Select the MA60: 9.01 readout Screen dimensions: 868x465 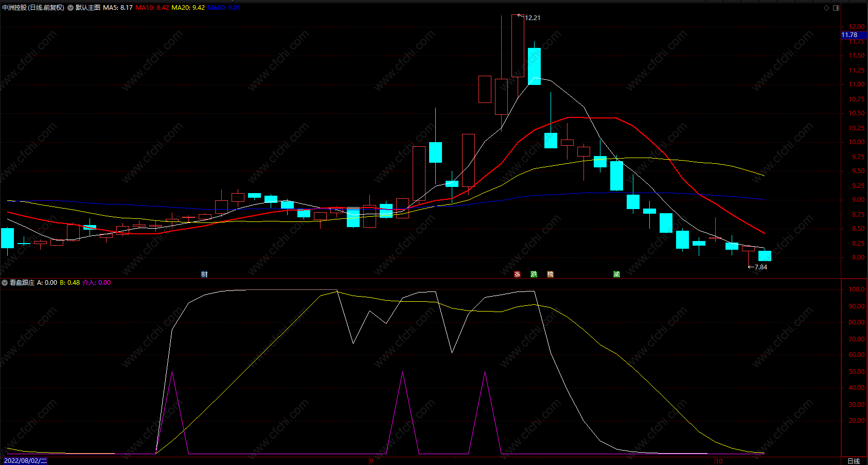point(224,8)
